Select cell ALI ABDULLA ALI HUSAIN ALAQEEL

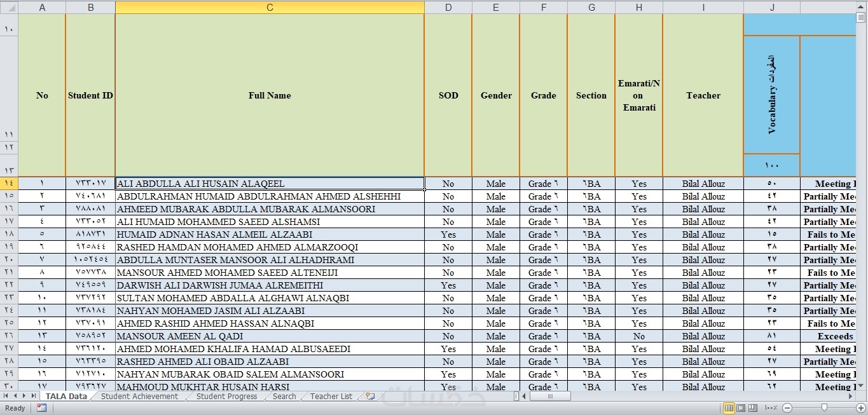[270, 184]
